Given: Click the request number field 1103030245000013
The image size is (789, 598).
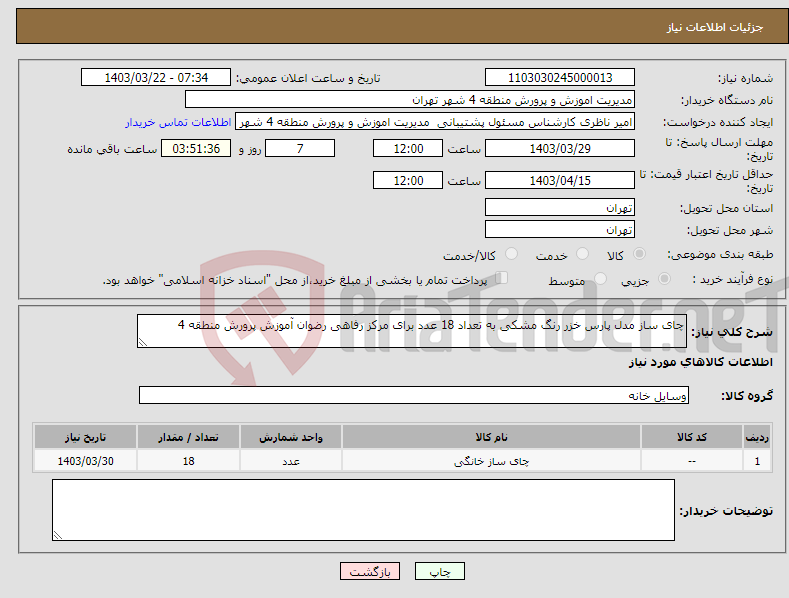Looking at the screenshot, I should point(560,78).
